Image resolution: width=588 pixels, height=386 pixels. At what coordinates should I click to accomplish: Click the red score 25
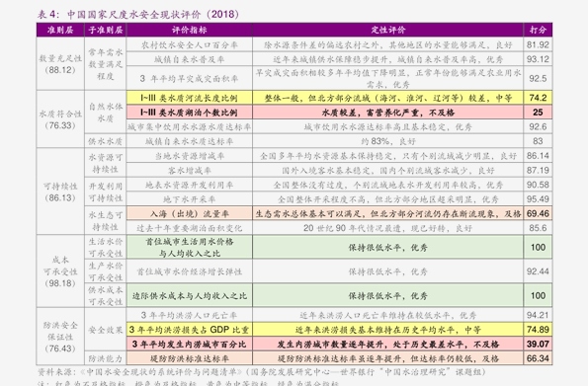538,113
